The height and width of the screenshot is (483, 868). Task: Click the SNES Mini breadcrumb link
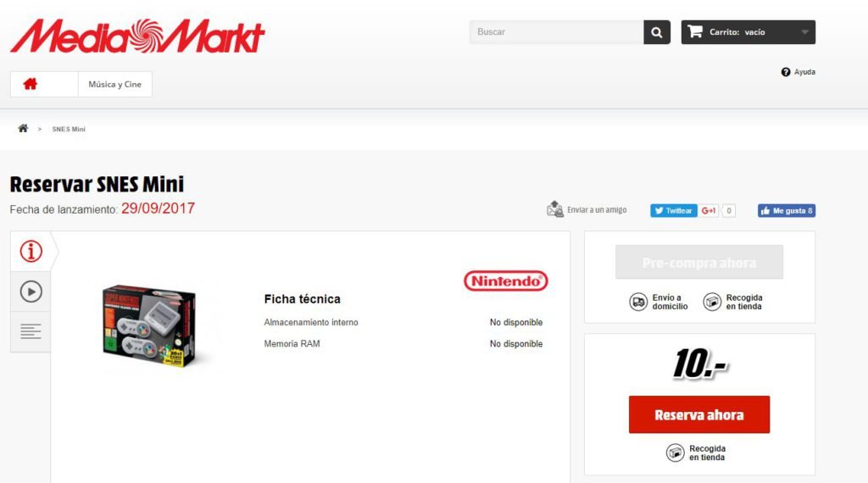coord(69,129)
